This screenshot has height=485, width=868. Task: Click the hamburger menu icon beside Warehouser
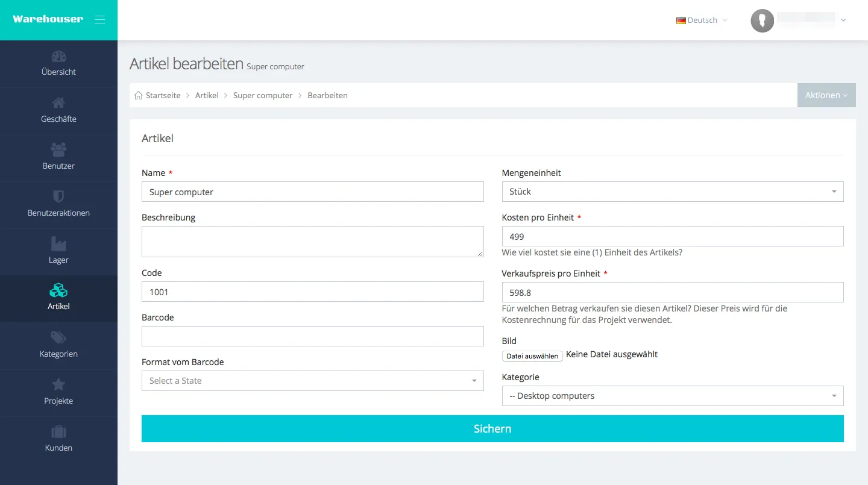[100, 20]
